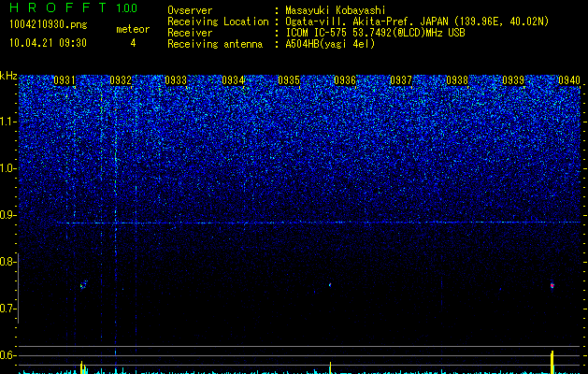Screen dimensions: 588x374
Task: Click the 0937 time marker
Action: tap(401, 80)
